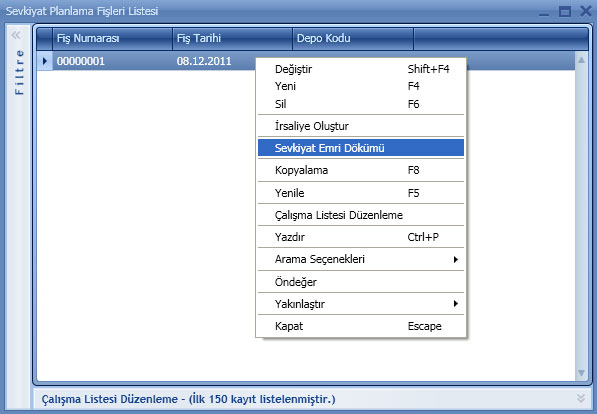Expand the bottom status bar chevron
Screen dimensions: 597x414
coord(581,398)
